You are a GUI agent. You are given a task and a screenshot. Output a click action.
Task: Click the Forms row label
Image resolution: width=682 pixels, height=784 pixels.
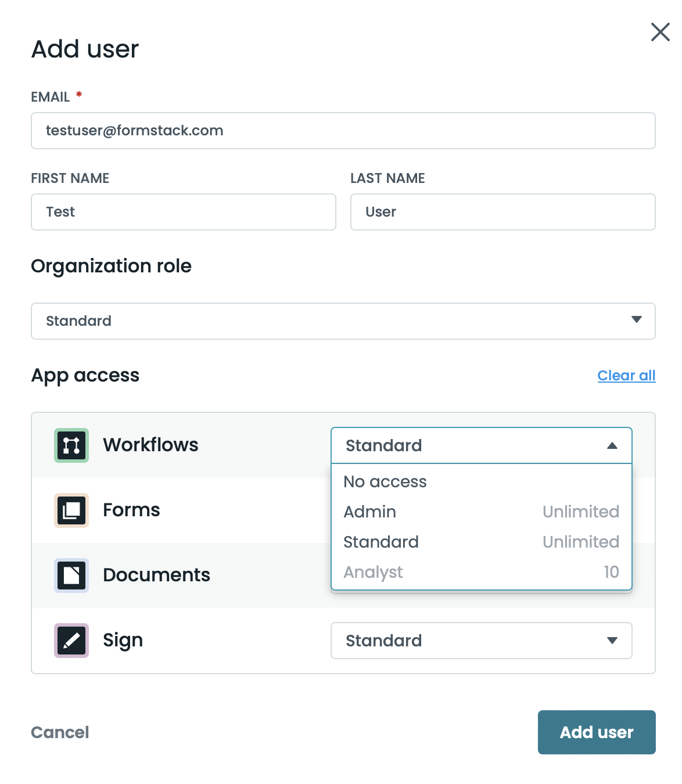(131, 510)
